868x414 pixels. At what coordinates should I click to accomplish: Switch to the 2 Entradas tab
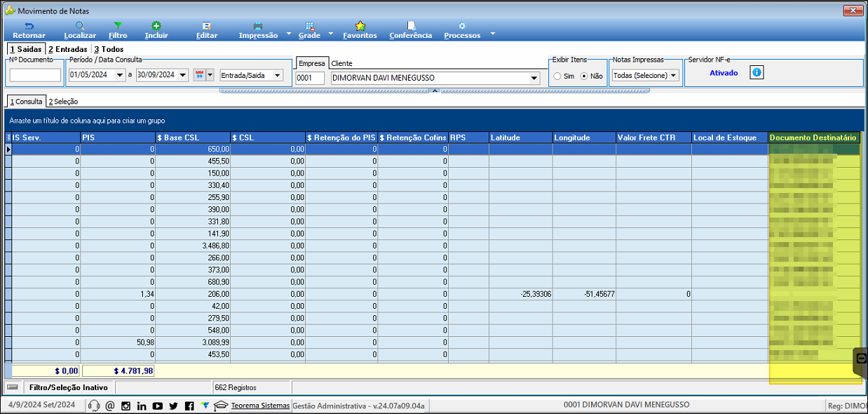(68, 49)
